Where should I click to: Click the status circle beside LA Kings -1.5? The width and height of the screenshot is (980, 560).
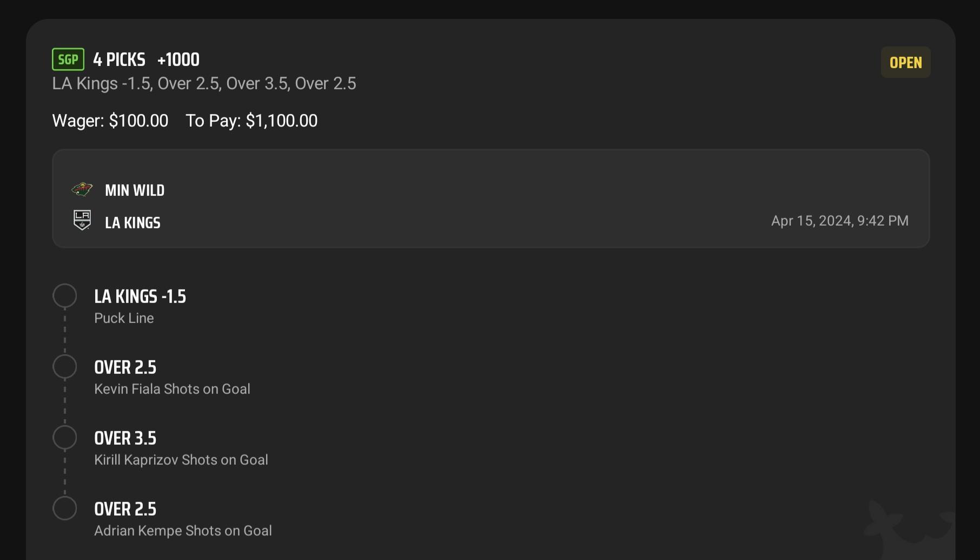point(65,296)
